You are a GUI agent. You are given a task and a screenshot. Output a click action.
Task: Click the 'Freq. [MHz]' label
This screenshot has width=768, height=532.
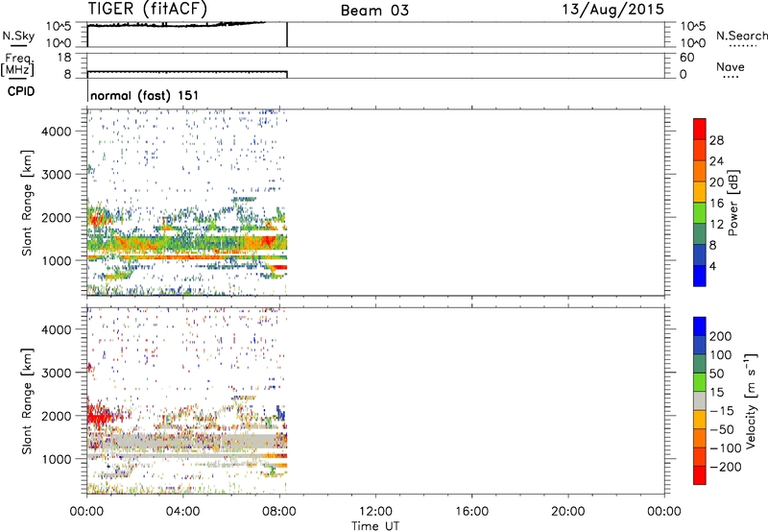18,64
